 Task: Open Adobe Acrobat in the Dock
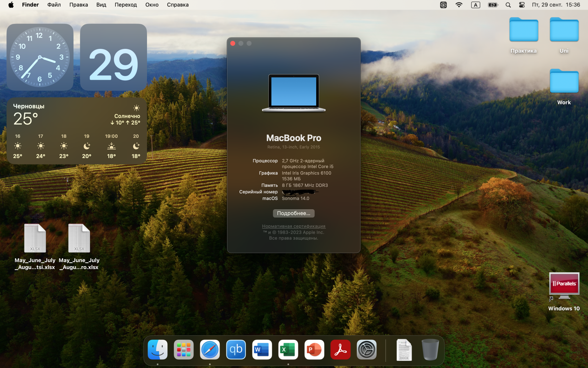pos(340,350)
